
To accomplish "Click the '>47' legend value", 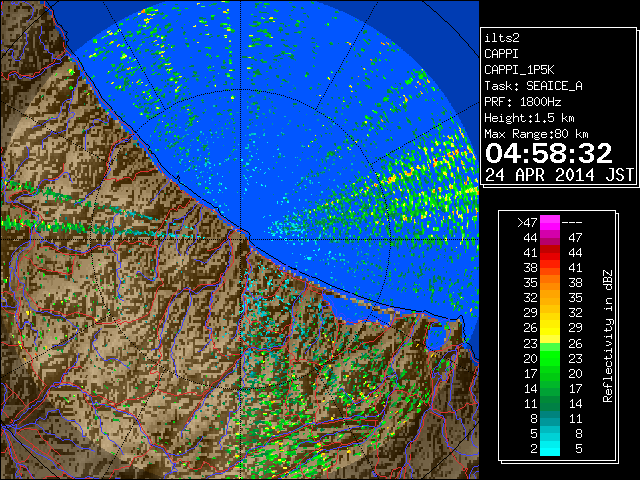I will [x=527, y=222].
